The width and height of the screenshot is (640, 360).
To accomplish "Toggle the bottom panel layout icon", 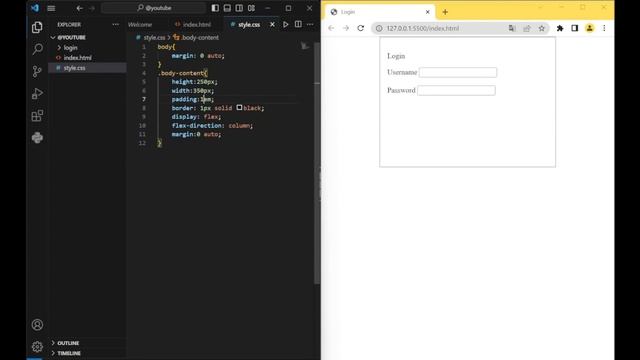I will 227,8.
